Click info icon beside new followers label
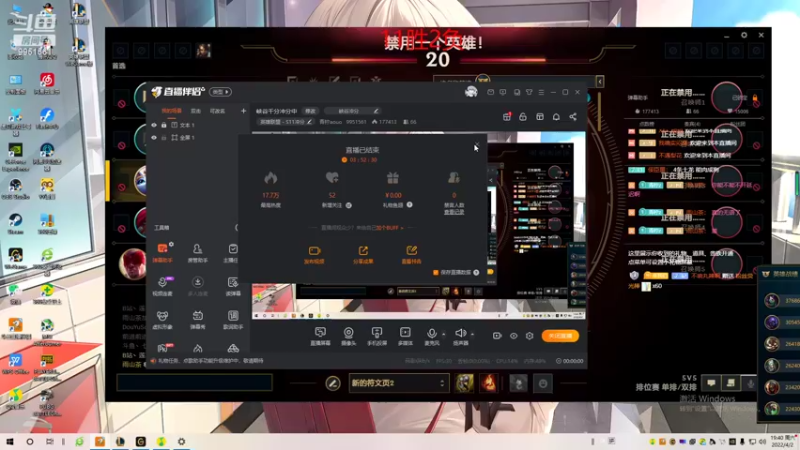Viewport: 800px width, 450px height. [349, 205]
